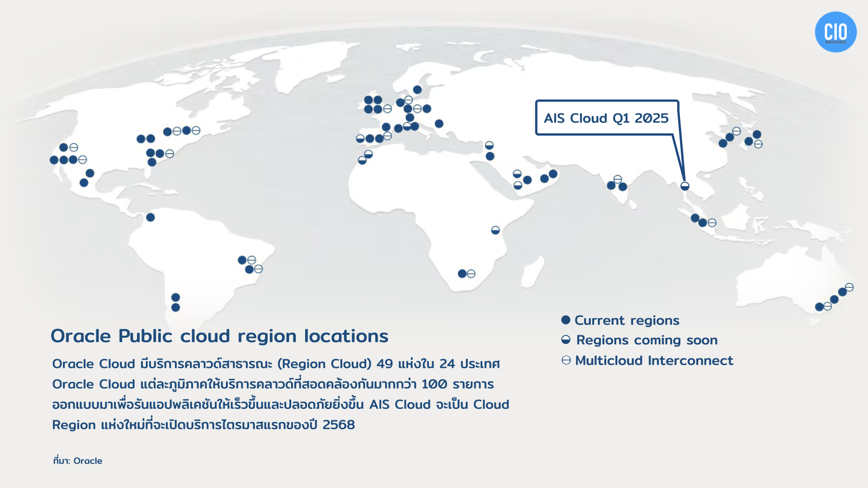Click the Israel current region dot

(x=490, y=156)
